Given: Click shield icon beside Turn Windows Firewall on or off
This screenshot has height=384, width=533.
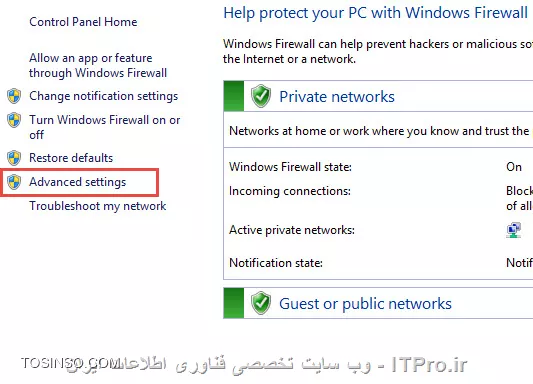Looking at the screenshot, I should tap(14, 120).
